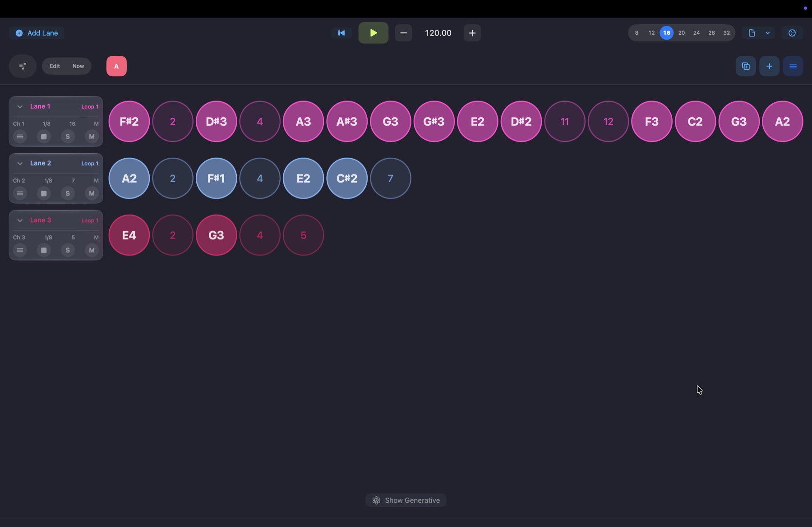Mute Lane 1
812x527 pixels.
coord(92,137)
